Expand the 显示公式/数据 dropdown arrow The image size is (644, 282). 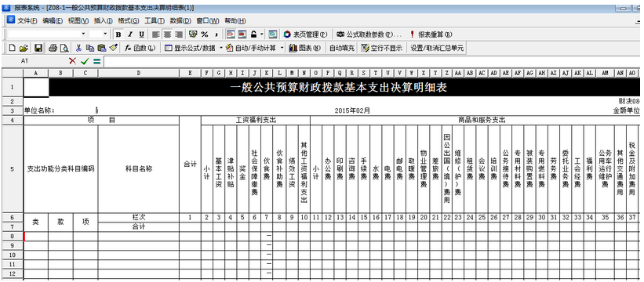click(x=220, y=49)
